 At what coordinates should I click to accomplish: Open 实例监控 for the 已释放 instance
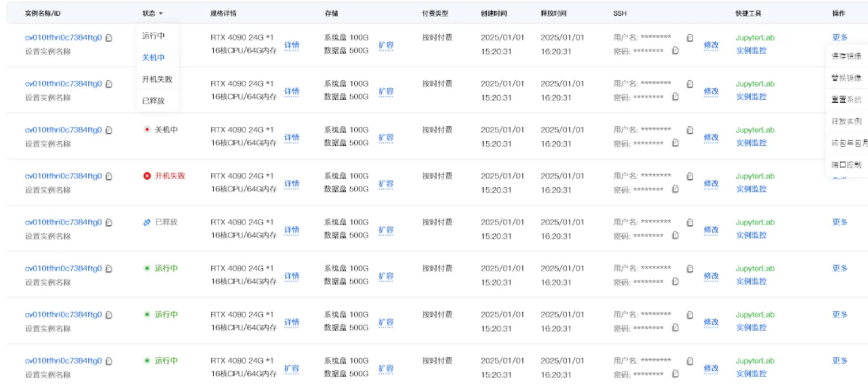pyautogui.click(x=751, y=235)
